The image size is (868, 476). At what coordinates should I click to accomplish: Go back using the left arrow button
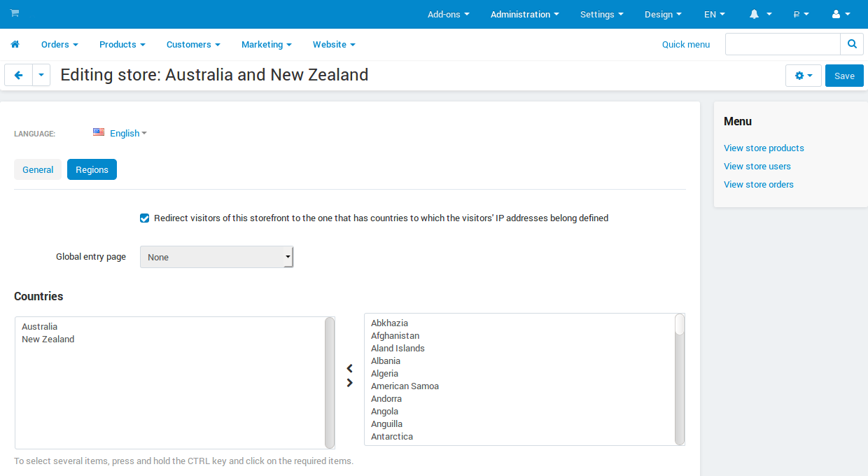[18, 75]
